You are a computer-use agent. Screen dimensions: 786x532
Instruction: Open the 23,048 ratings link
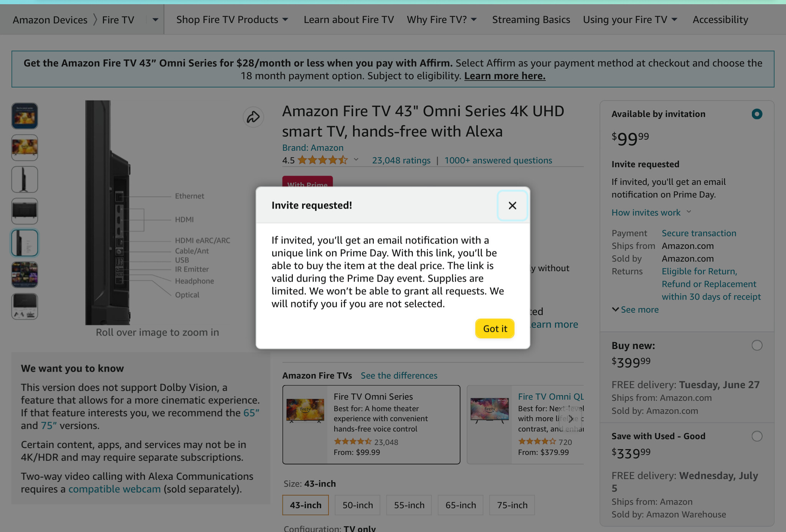[401, 160]
